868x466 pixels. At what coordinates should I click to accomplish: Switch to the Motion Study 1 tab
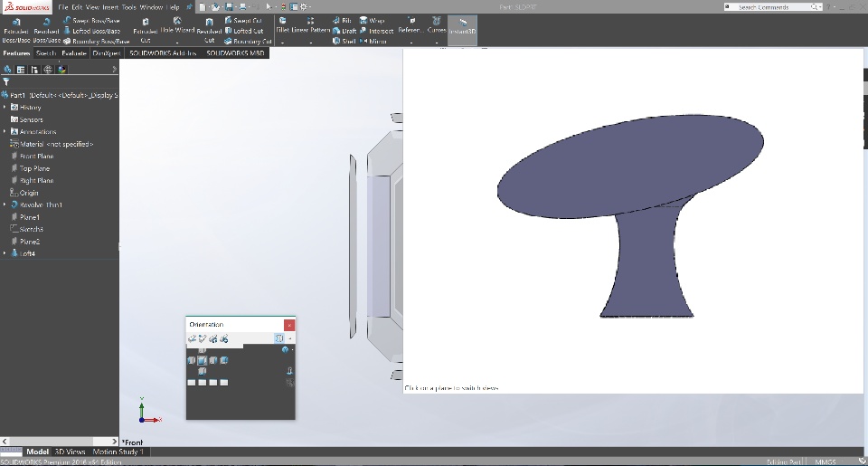pyautogui.click(x=118, y=452)
